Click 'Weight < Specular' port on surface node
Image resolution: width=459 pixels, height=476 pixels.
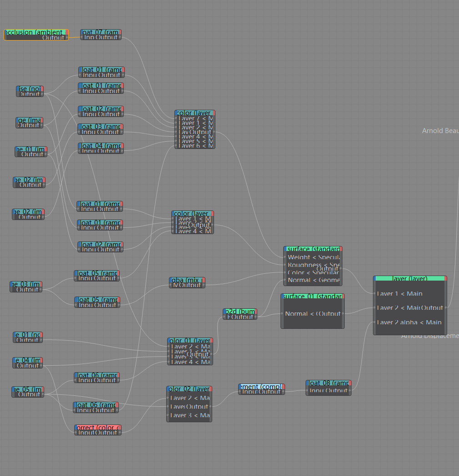(x=285, y=257)
